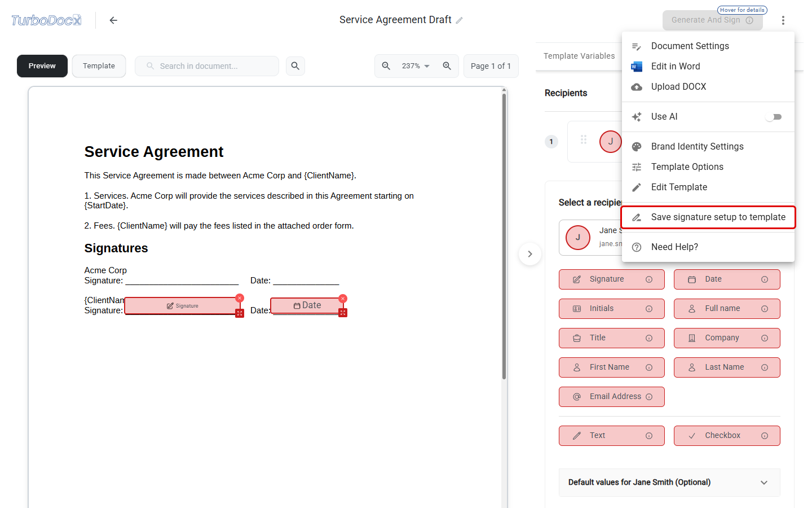Zoom in on the document
Image resolution: width=812 pixels, height=508 pixels.
tap(447, 66)
